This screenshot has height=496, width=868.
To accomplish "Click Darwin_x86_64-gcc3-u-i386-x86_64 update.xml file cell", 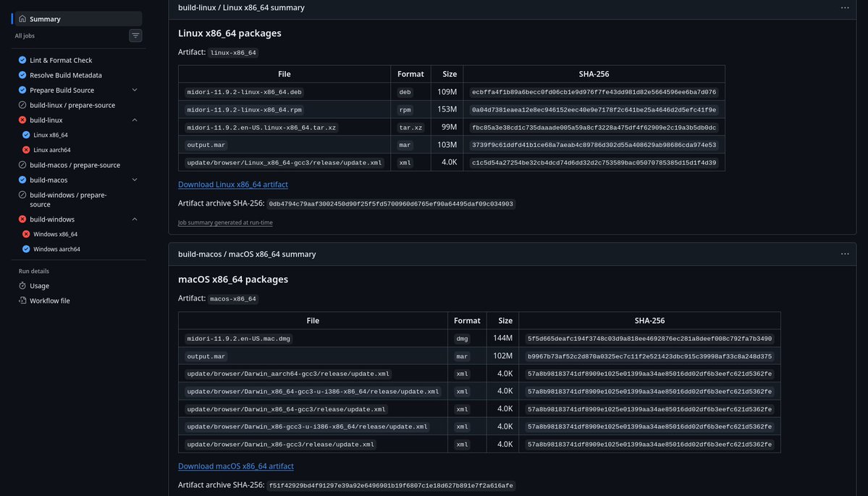I will 313,392.
